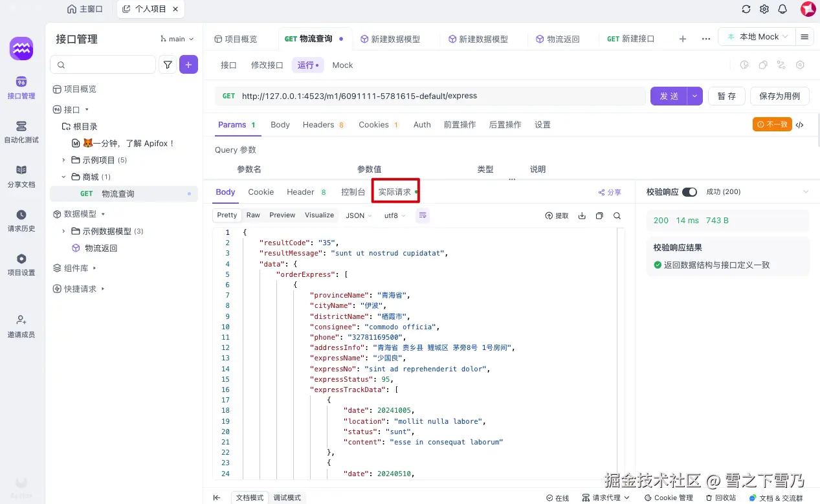Viewport: 820px width, 504px height.
Task: Open 请求历史 in left sidebar
Action: 21,221
